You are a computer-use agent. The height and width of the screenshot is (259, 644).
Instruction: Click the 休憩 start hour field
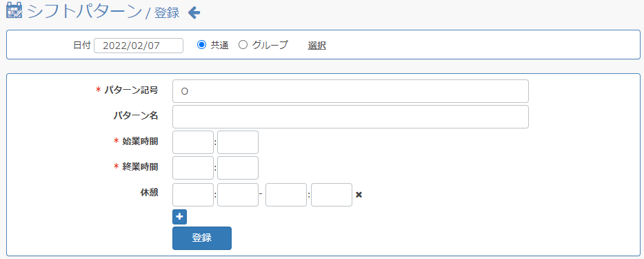[193, 195]
